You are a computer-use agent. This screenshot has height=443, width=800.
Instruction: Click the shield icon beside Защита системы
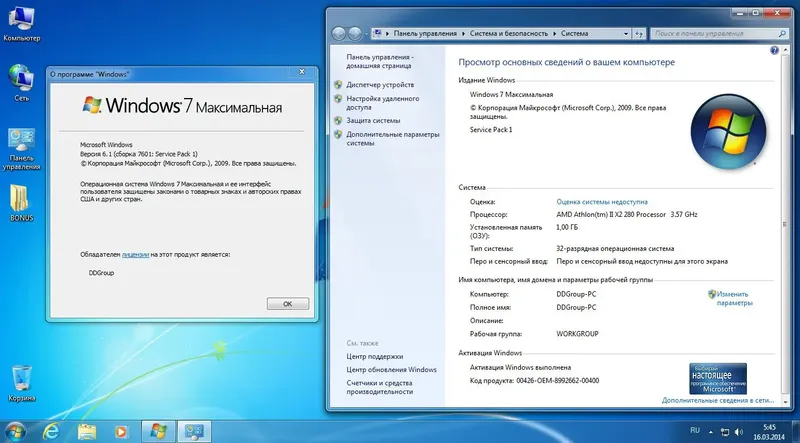click(x=338, y=121)
